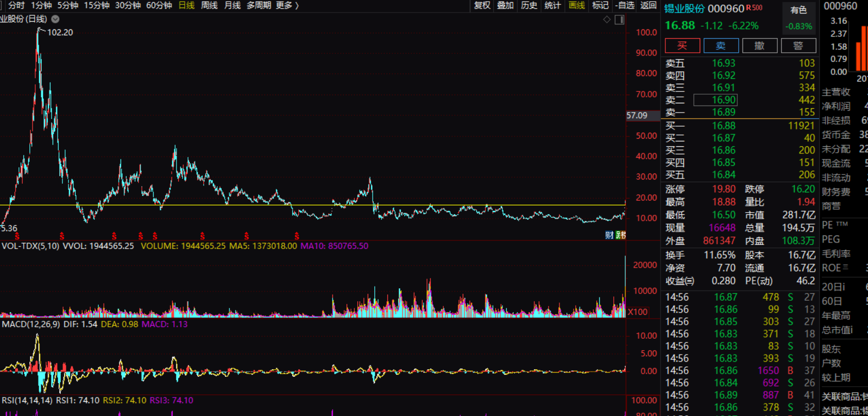Click the MA10: 850765.50 volume legend
The height and width of the screenshot is (416, 868).
pos(334,246)
